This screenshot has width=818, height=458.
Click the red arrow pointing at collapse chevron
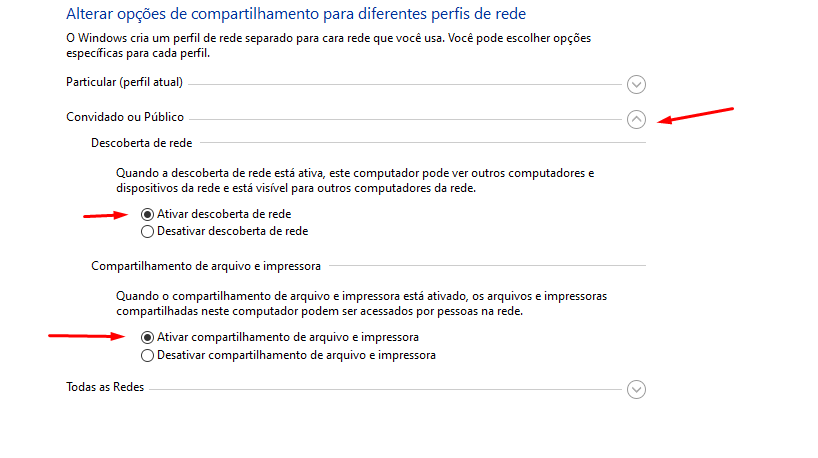pyautogui.click(x=695, y=115)
